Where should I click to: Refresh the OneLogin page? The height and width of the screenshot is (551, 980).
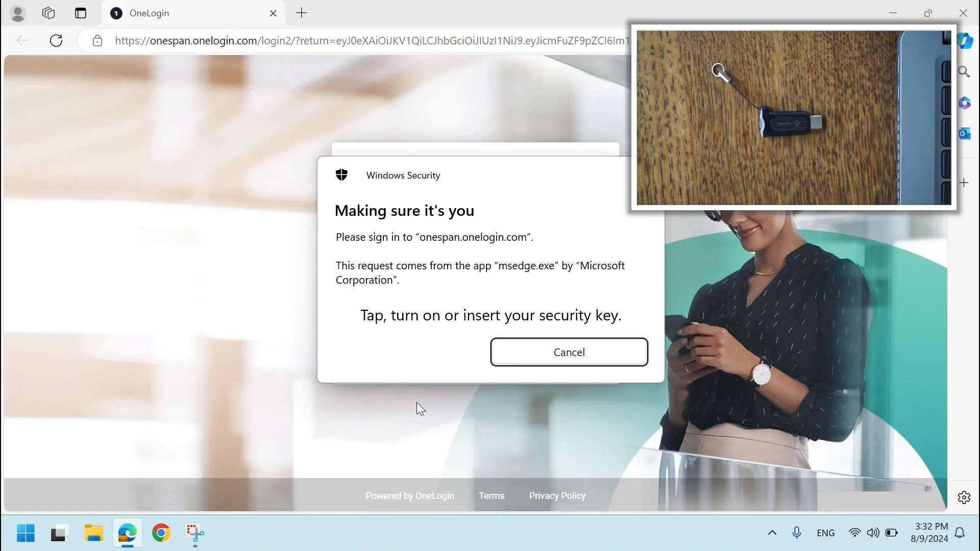point(56,41)
